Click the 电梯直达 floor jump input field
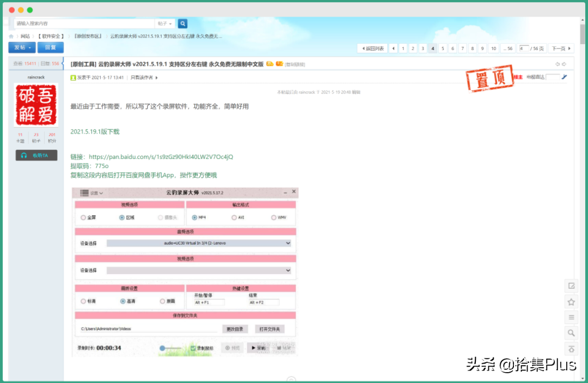The height and width of the screenshot is (383, 588). (553, 77)
